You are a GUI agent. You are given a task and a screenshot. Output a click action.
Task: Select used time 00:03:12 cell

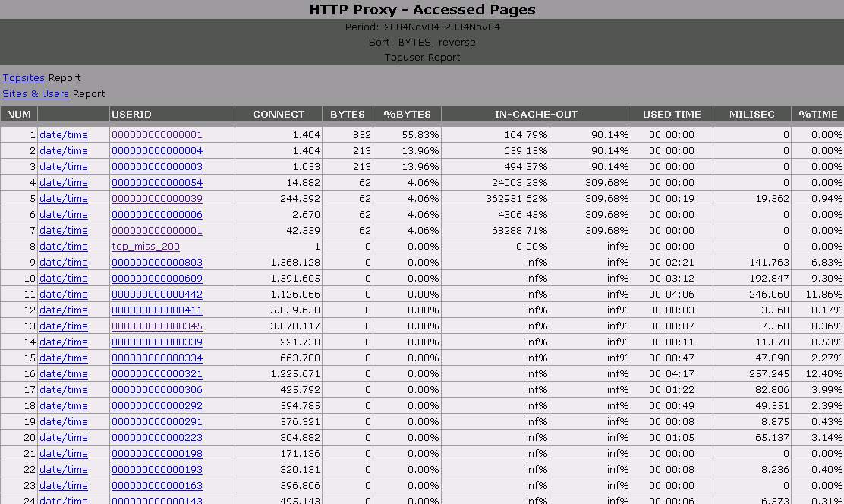pyautogui.click(x=672, y=279)
